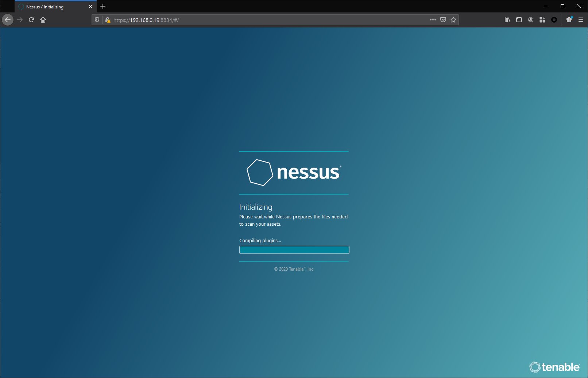Close the browser window
The height and width of the screenshot is (378, 588).
[579, 6]
